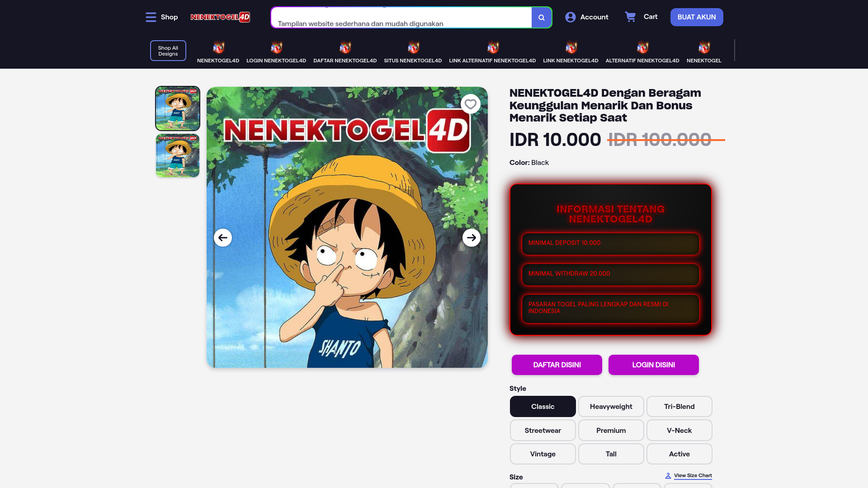The width and height of the screenshot is (868, 488).
Task: Click the main product image
Action: [347, 227]
